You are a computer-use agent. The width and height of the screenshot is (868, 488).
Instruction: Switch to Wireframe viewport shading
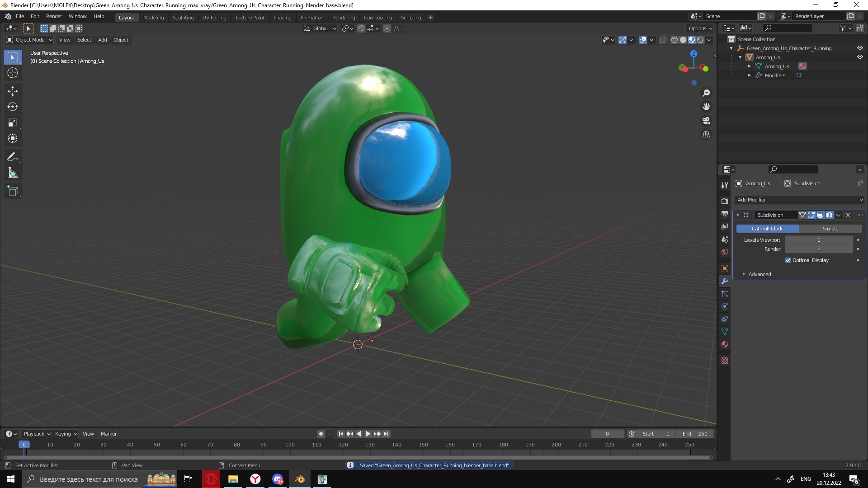(x=675, y=40)
